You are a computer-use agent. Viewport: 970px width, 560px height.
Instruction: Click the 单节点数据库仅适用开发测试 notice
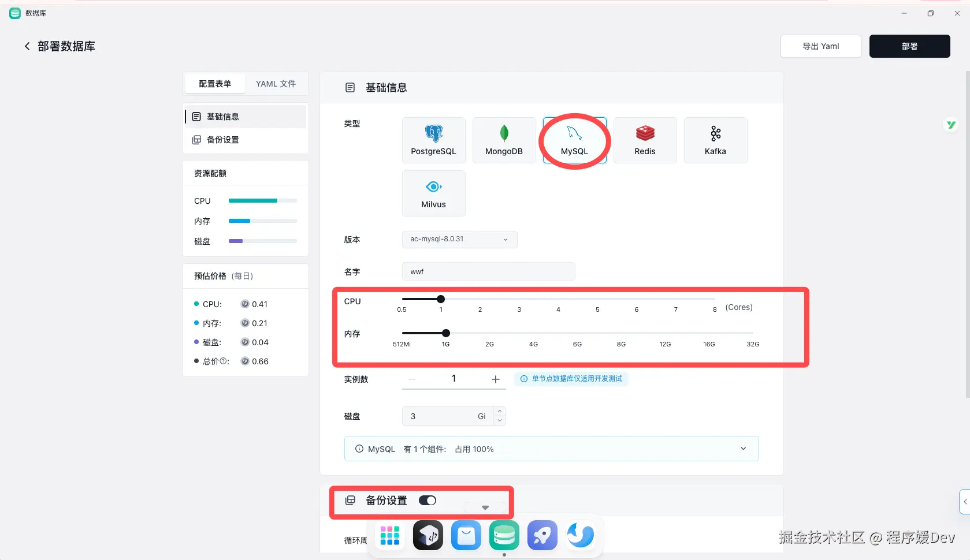(x=571, y=379)
